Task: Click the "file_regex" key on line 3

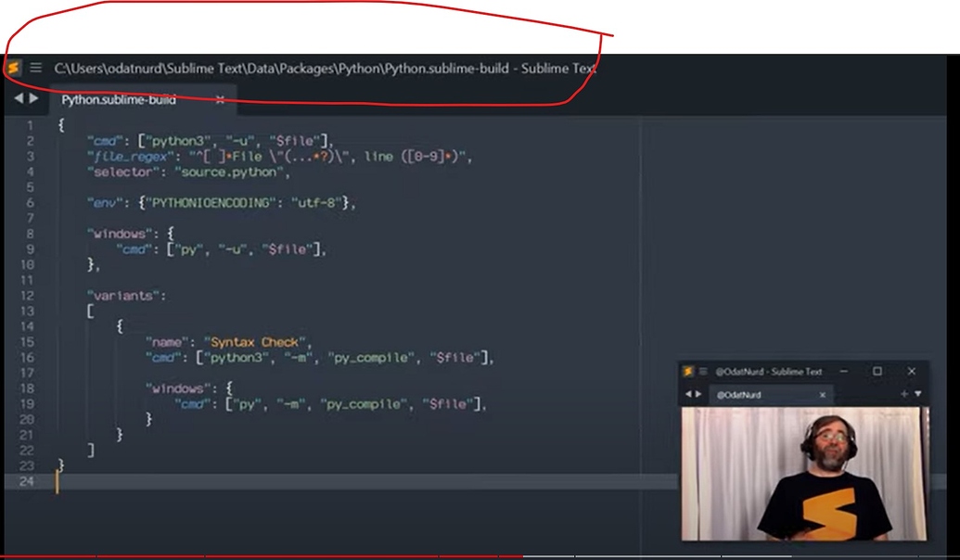Action: [x=131, y=157]
